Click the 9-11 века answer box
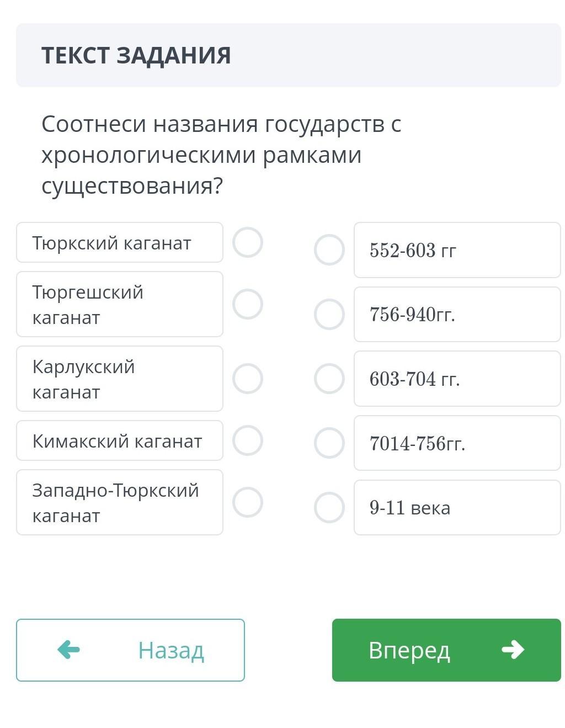 (x=457, y=507)
